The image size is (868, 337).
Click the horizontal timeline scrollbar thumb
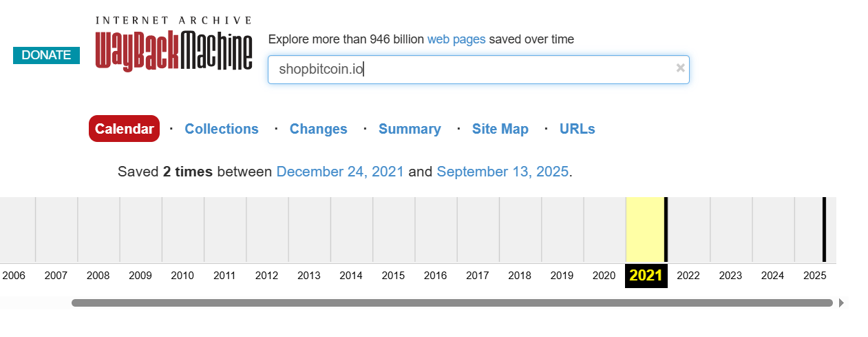point(452,303)
